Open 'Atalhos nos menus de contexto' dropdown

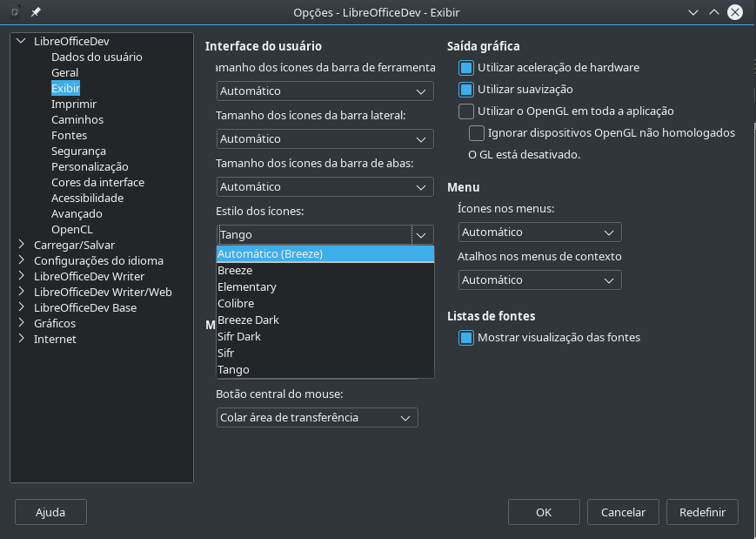click(x=540, y=280)
